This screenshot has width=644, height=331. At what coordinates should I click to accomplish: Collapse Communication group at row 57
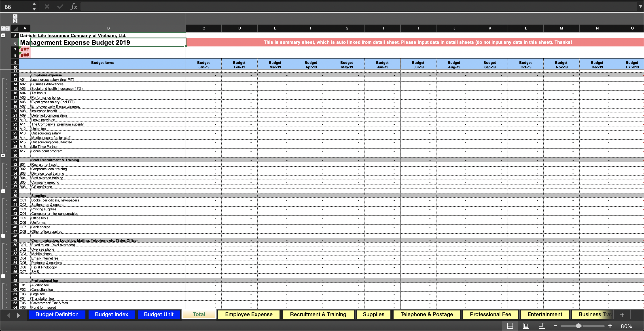(3, 276)
